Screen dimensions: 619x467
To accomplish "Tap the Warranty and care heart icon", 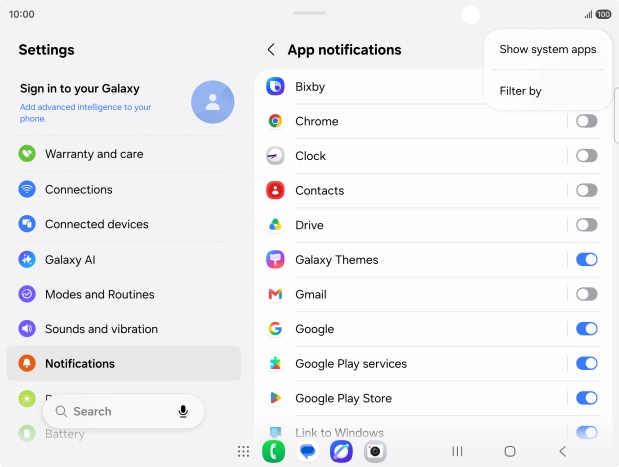I will 27,154.
